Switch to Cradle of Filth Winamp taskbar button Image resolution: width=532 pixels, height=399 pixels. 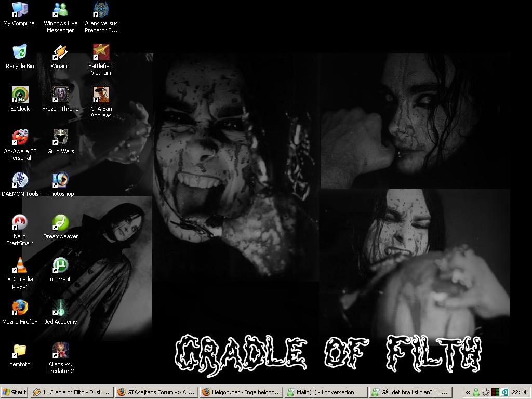coord(72,392)
